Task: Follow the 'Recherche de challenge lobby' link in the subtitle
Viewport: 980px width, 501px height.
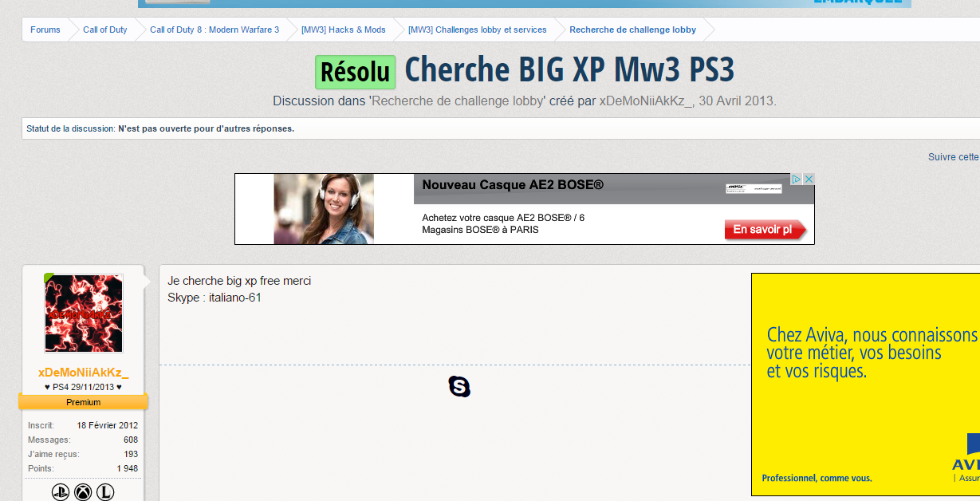Action: [x=459, y=101]
